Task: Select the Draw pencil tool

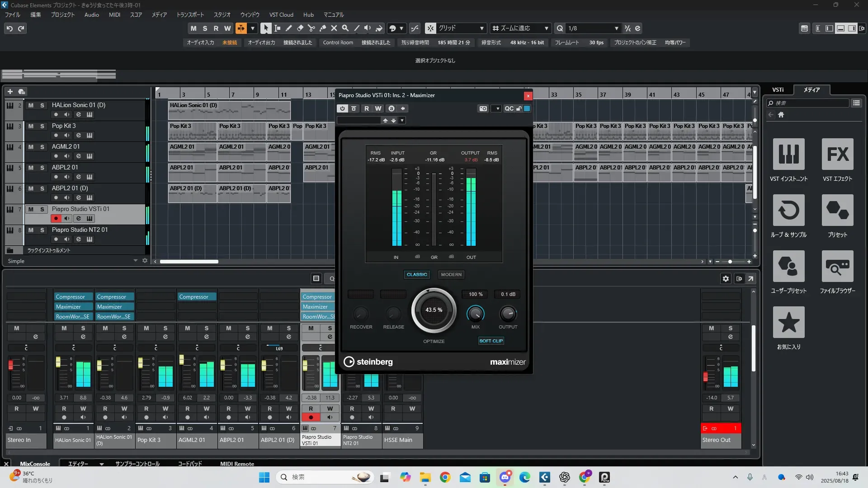Action: 288,28
